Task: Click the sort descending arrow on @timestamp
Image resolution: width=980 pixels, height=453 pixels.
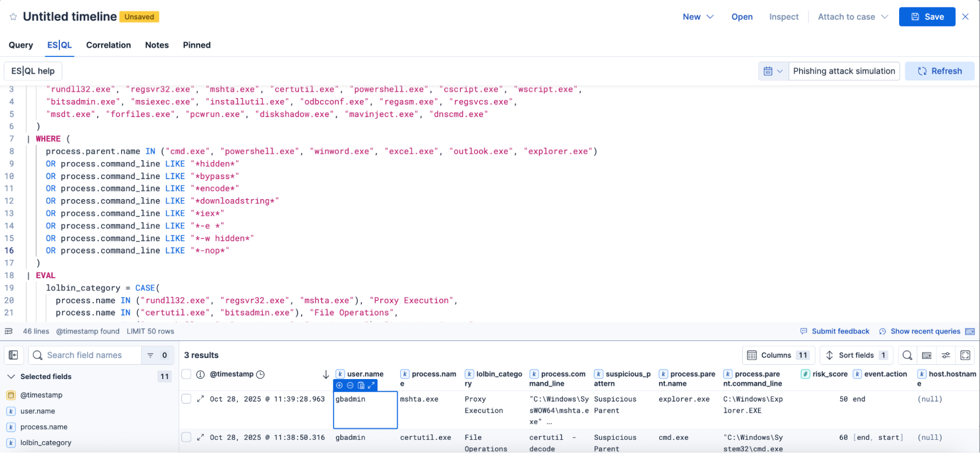Action: (x=326, y=375)
